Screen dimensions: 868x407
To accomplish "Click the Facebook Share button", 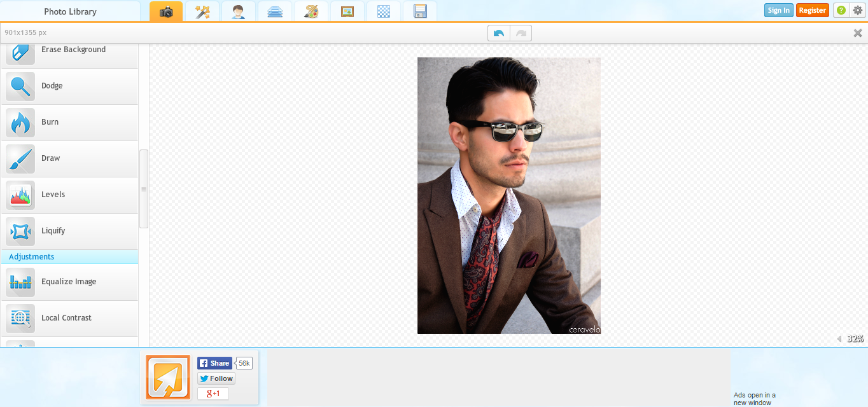I will tap(214, 363).
